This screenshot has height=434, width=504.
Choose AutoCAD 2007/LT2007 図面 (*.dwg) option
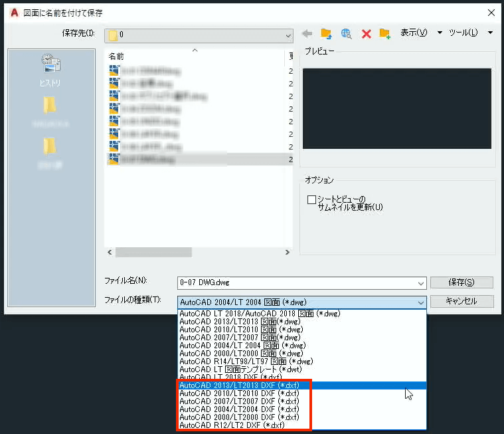(302, 338)
